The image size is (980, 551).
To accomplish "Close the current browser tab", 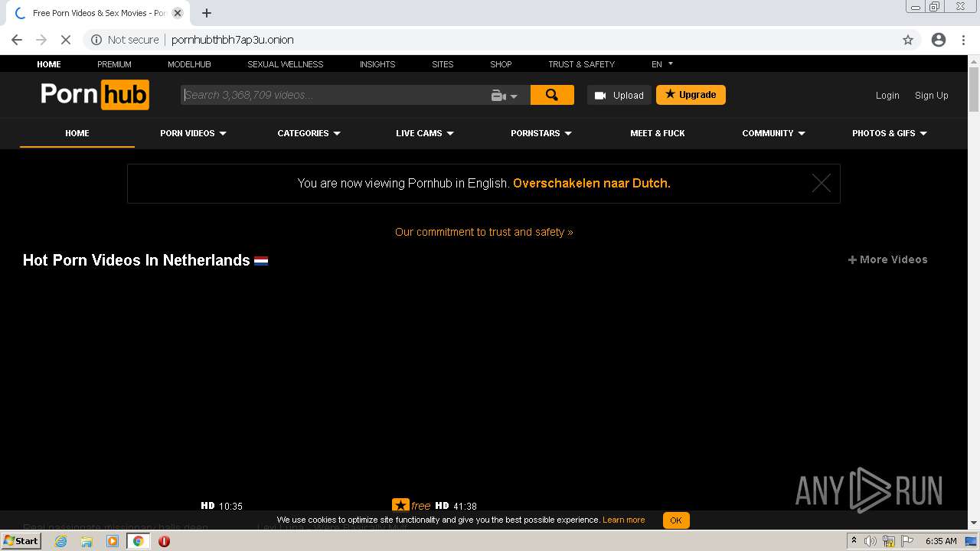I will (178, 13).
